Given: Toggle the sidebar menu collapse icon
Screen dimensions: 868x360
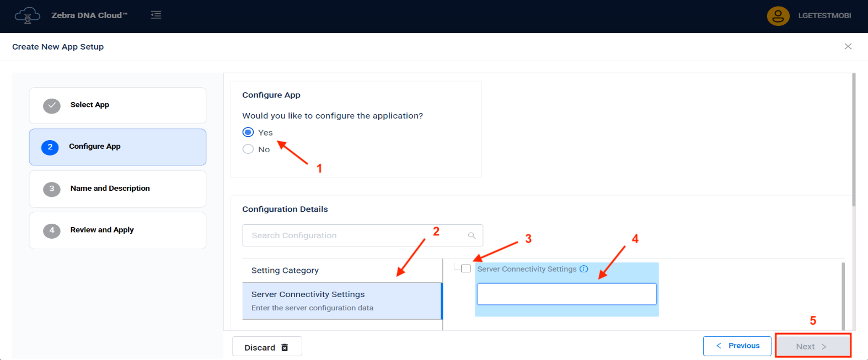Looking at the screenshot, I should pyautogui.click(x=156, y=15).
